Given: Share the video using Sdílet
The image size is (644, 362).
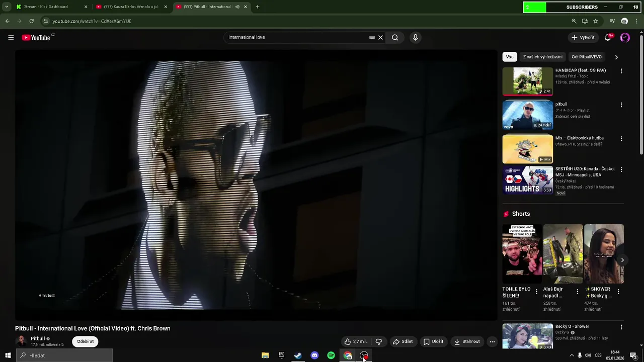Looking at the screenshot, I should coord(403,341).
